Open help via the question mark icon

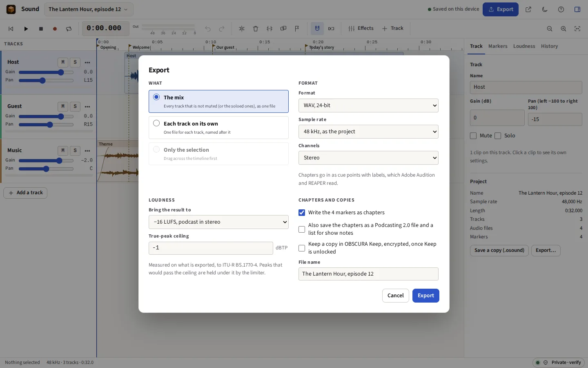[x=561, y=9]
